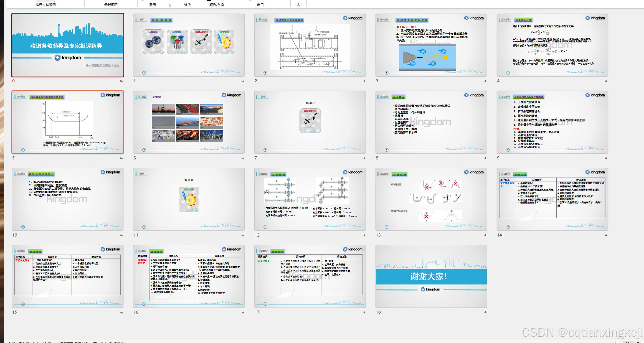The height and width of the screenshot is (343, 644).
Task: Select slide 3 showing the vortex illustration
Action: click(x=431, y=45)
